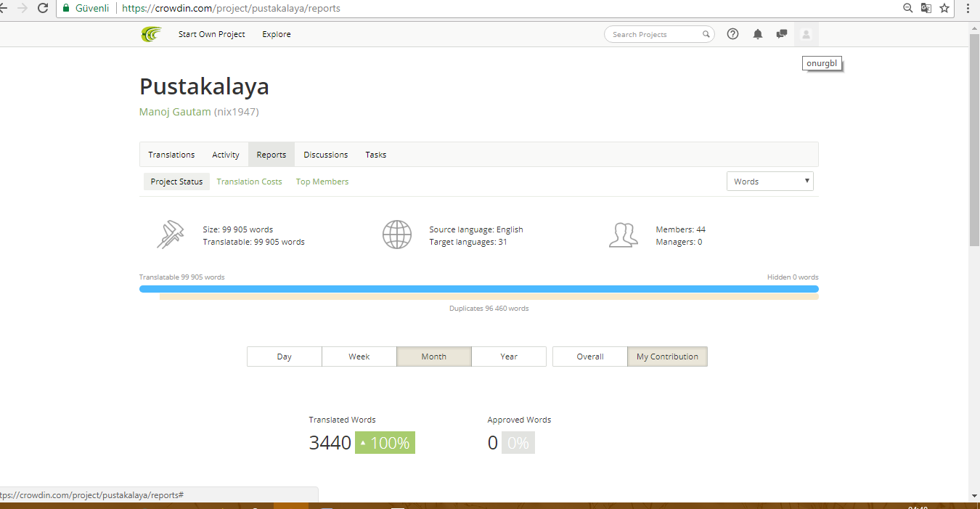Click the zoom magnifier icon in address bar
This screenshot has height=509, width=980.
click(908, 8)
